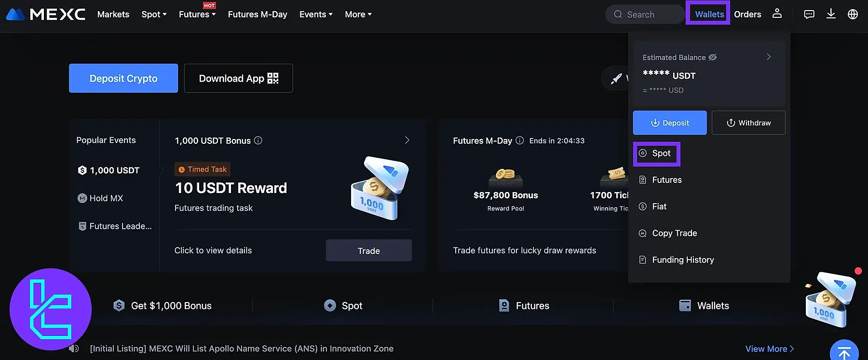This screenshot has height=360, width=868.
Task: Click the Search input field
Action: [646, 14]
